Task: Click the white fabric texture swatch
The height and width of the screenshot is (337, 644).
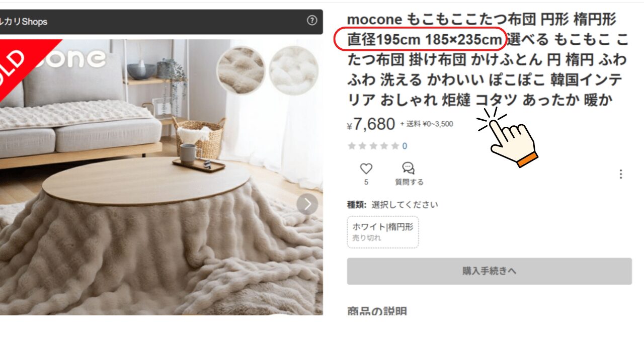Action: [x=294, y=70]
